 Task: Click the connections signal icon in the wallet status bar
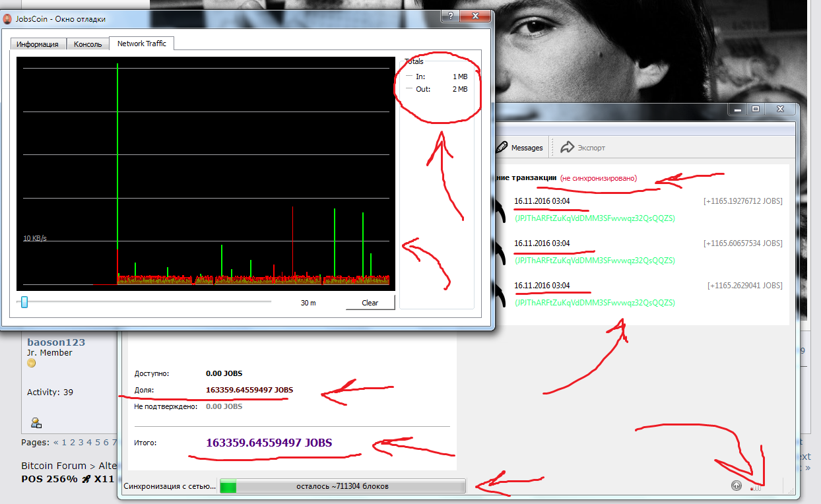(x=756, y=488)
